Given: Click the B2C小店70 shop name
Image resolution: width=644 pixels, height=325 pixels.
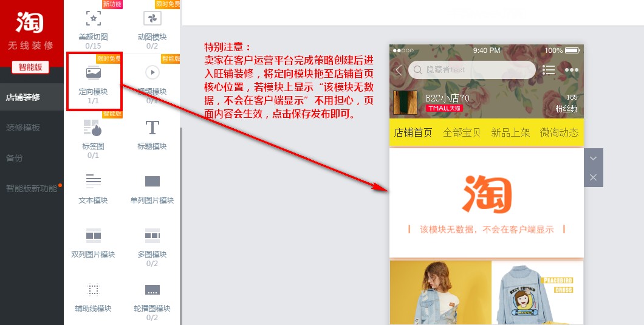Looking at the screenshot, I should tap(447, 98).
